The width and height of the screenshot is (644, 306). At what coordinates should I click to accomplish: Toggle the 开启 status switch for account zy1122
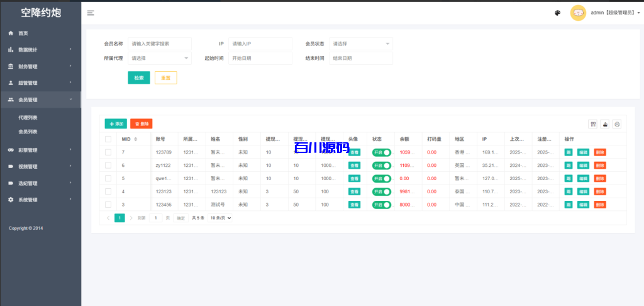[x=382, y=166]
